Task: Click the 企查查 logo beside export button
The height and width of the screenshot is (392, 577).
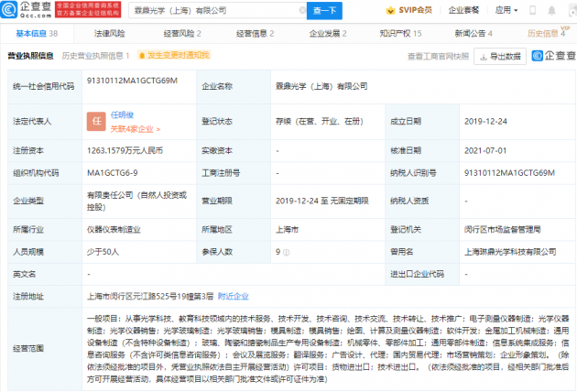Action: [553, 56]
